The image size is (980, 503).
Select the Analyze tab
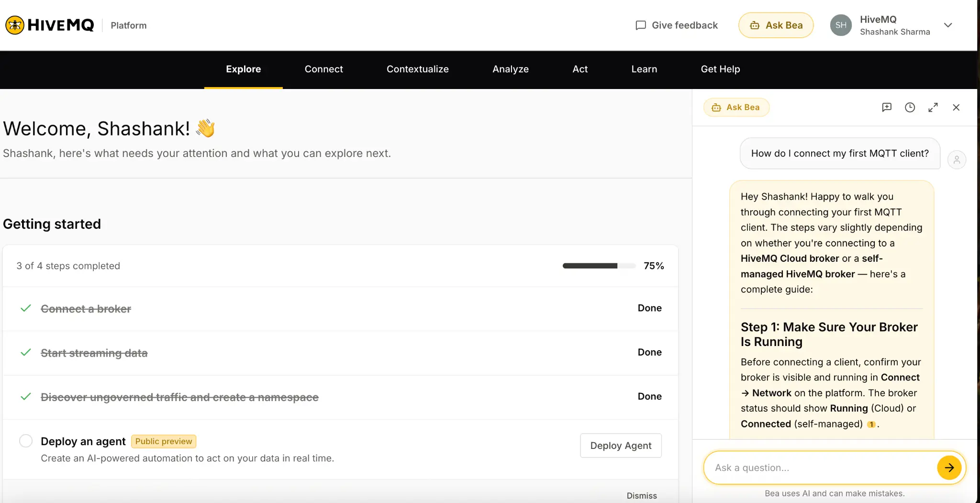[511, 69]
